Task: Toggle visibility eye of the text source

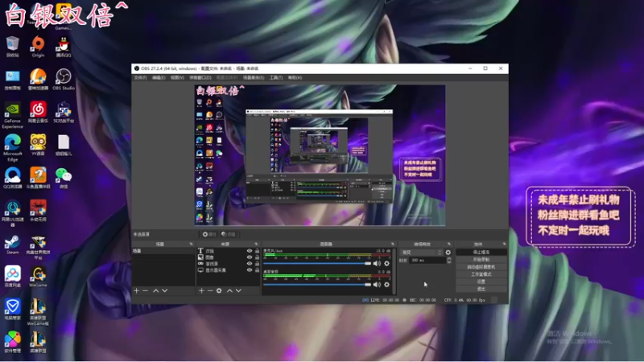Action: click(x=250, y=251)
